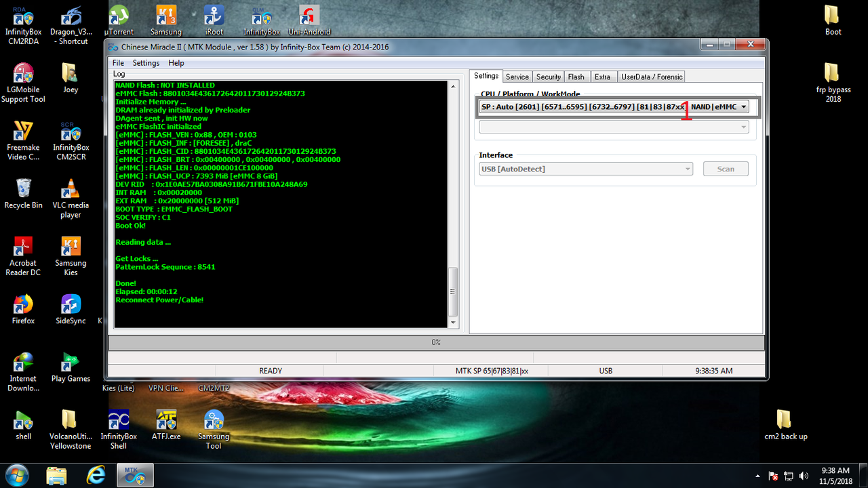Launch Freemake Video Converter desktop icon
868x488 pixels.
[23, 141]
